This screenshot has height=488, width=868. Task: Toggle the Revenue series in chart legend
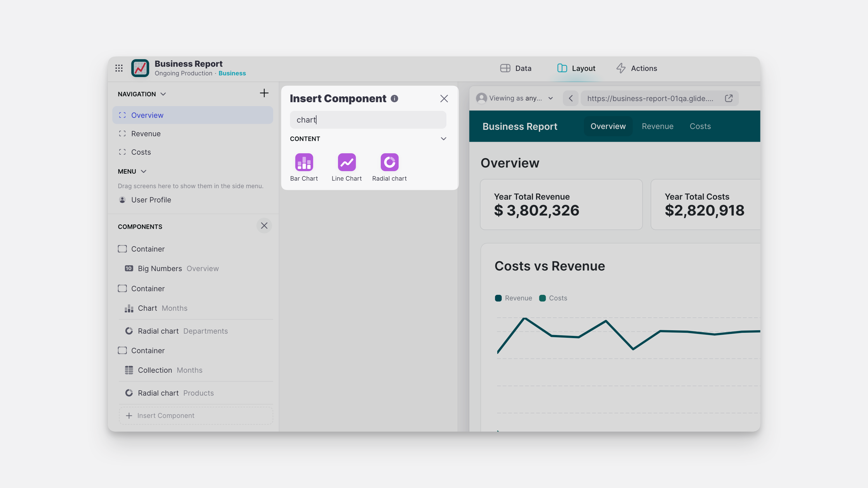pos(513,298)
